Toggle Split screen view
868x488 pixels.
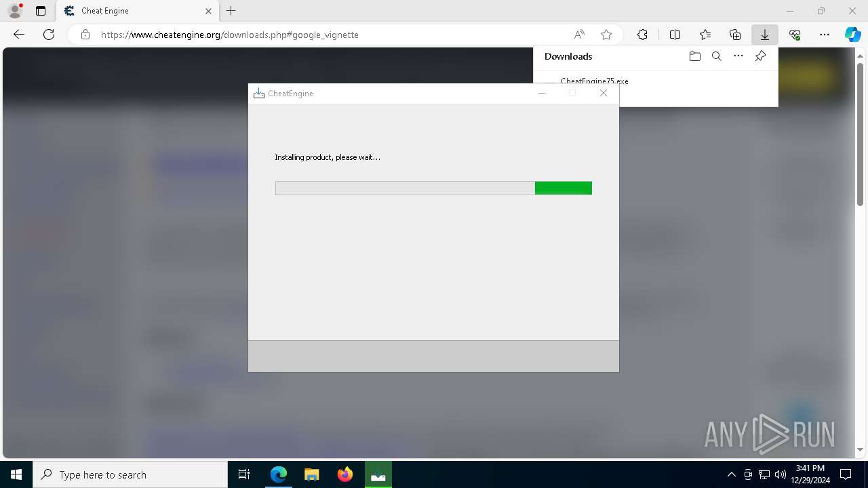[x=675, y=35]
